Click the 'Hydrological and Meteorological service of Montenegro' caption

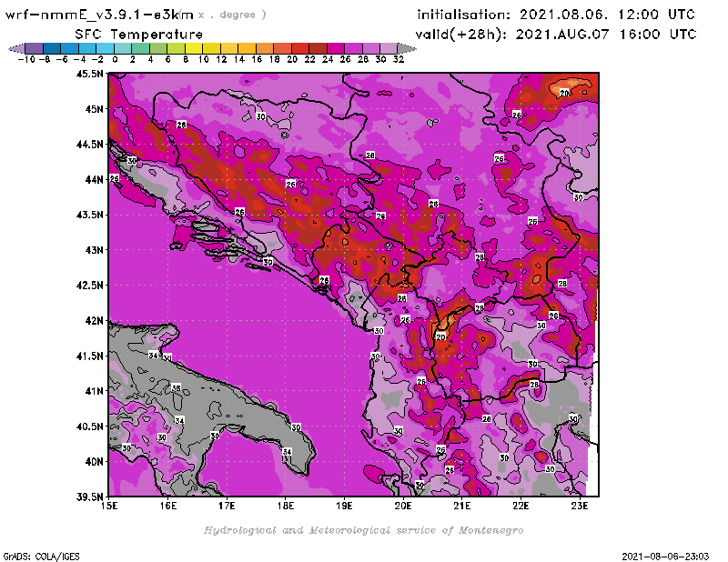tap(363, 530)
